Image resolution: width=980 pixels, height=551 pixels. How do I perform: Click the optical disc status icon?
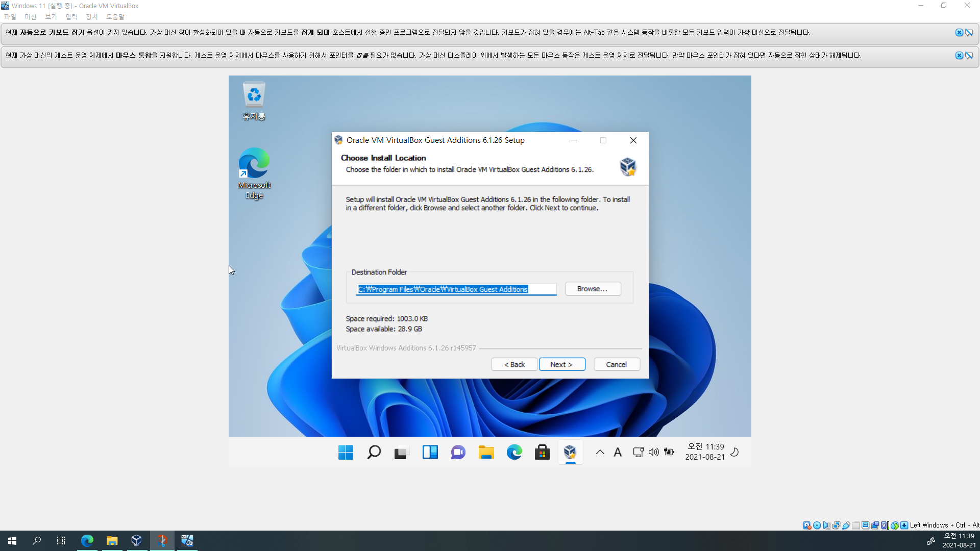coord(817,525)
